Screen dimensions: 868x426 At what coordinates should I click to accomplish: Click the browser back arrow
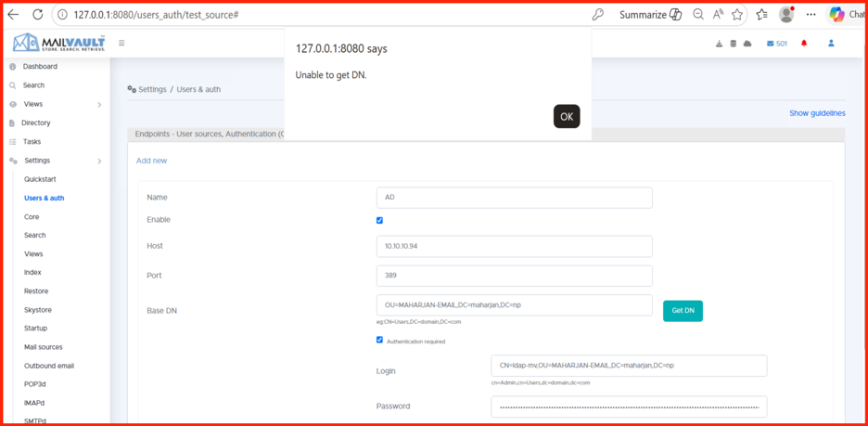13,15
